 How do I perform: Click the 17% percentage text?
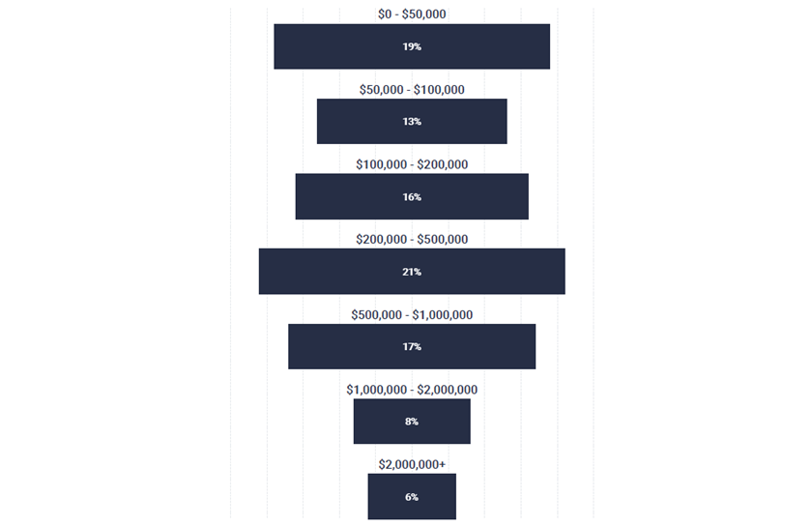click(x=412, y=347)
